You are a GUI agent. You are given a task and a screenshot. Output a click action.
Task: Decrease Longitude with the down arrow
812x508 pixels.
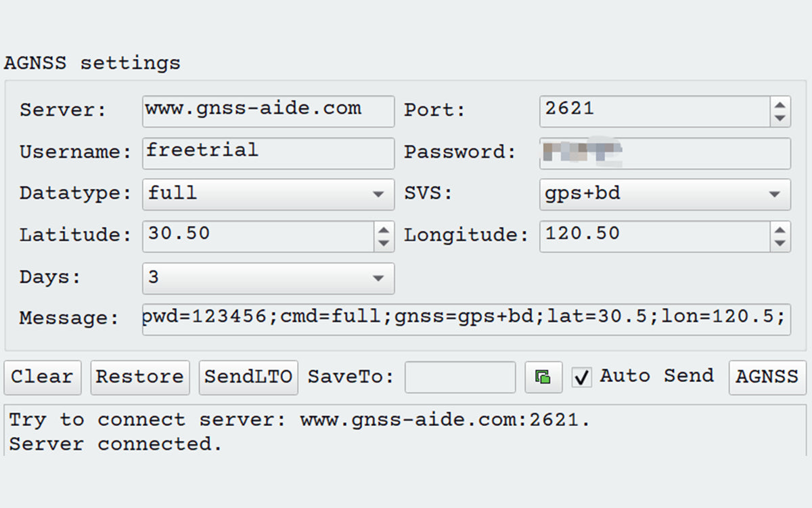[780, 242]
